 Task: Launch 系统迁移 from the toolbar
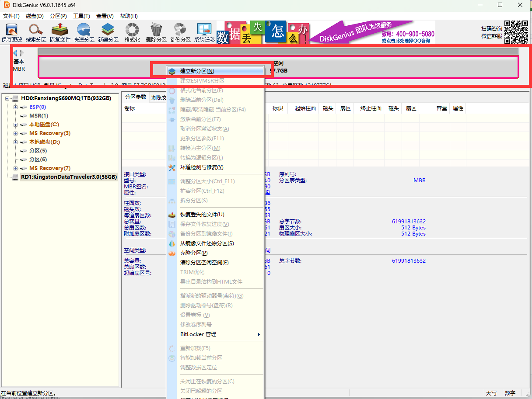click(204, 33)
